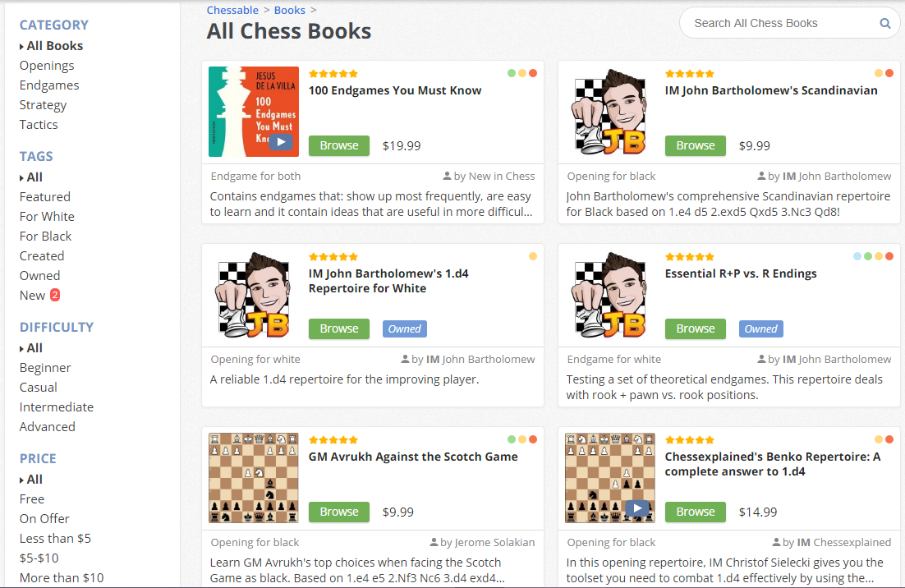905x588 pixels.
Task: Click the red difficulty dot on the Scandinavian card
Action: tap(889, 72)
